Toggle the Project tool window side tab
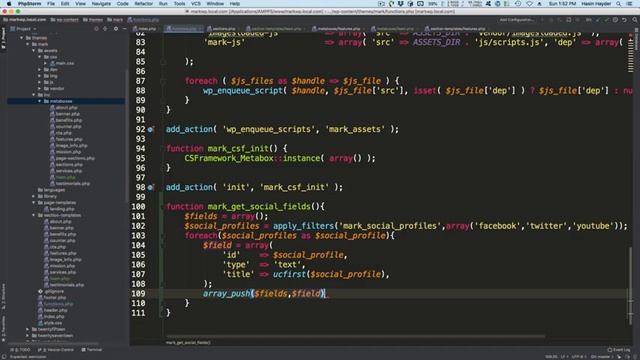640x360 pixels. (x=3, y=39)
